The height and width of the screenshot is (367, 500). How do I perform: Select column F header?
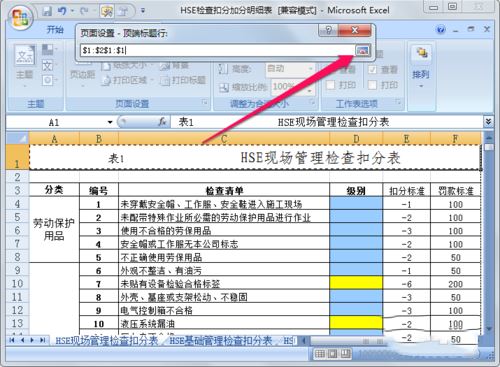pyautogui.click(x=455, y=138)
